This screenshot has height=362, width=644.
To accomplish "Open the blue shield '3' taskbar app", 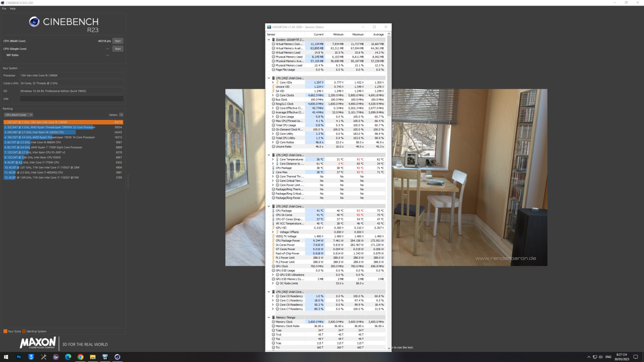I will click(31, 357).
